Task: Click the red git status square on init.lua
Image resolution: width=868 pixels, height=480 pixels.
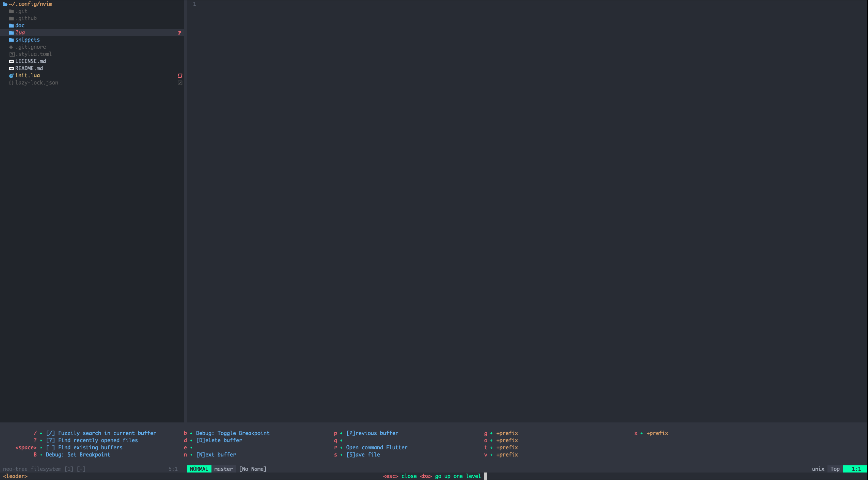Action: point(180,76)
